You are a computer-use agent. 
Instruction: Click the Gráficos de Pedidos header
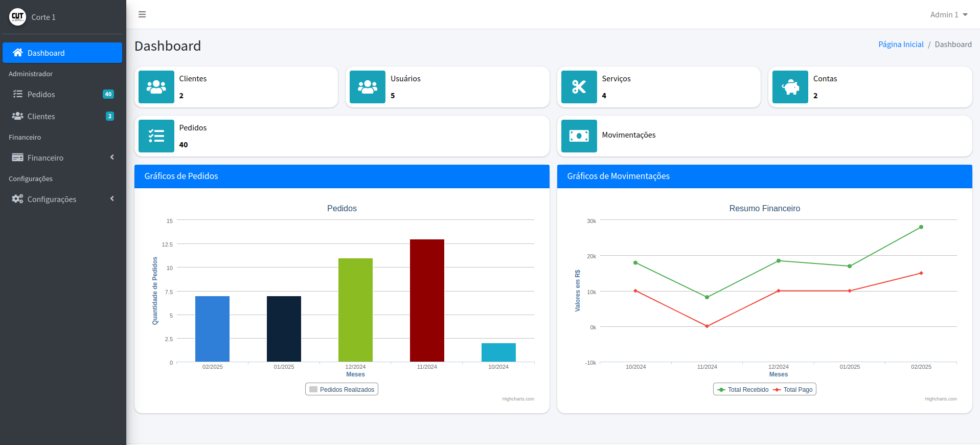pos(342,176)
